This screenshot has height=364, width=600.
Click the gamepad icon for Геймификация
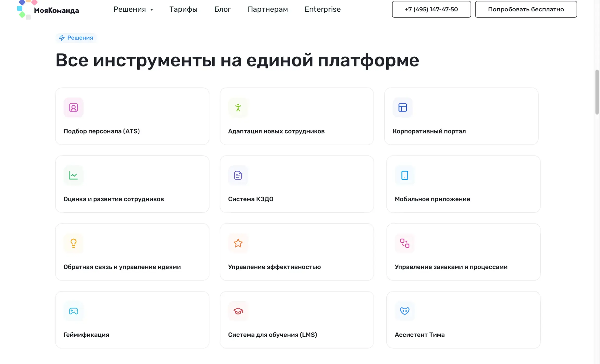coord(73,311)
